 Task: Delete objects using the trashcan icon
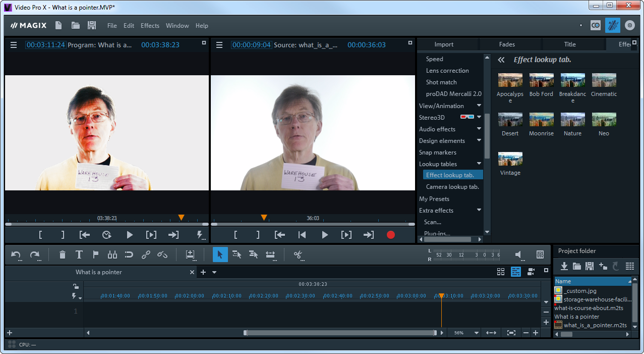click(62, 255)
